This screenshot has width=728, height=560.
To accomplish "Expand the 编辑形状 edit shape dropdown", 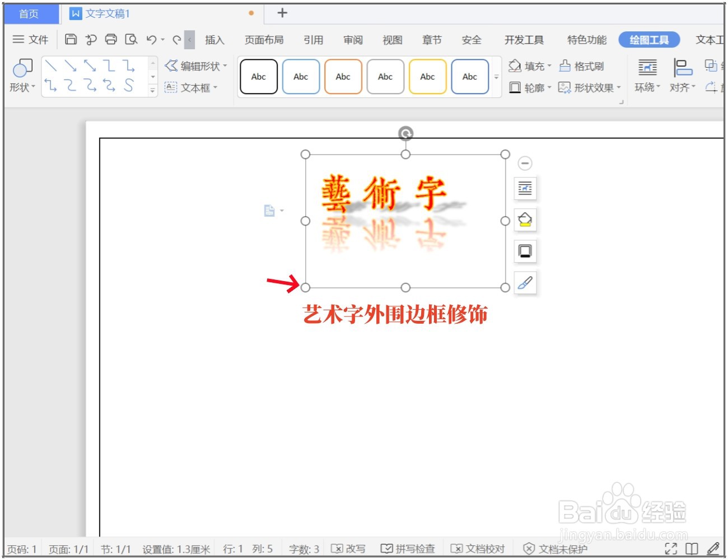I will (x=225, y=66).
